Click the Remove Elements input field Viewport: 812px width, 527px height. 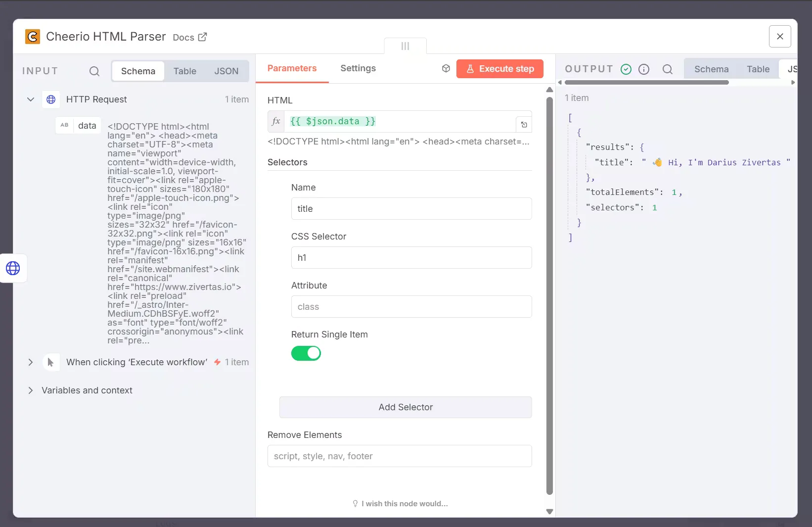click(x=399, y=456)
